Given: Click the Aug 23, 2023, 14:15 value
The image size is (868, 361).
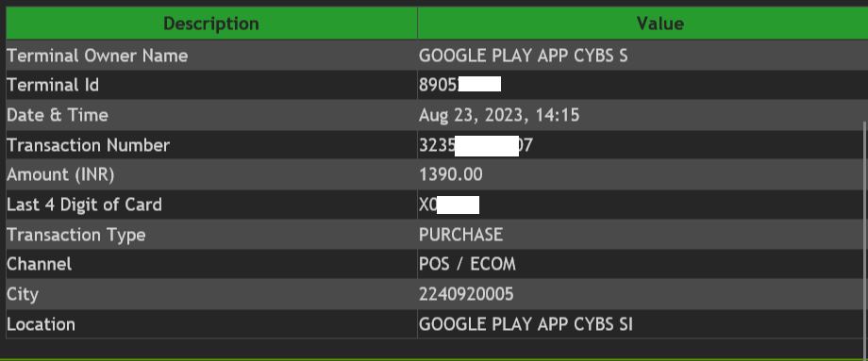Looking at the screenshot, I should (499, 116).
